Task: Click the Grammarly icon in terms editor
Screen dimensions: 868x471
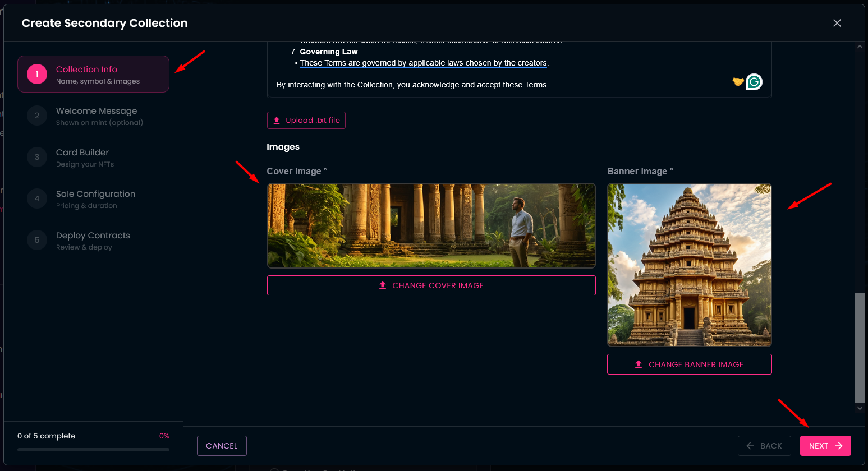Action: pos(754,82)
